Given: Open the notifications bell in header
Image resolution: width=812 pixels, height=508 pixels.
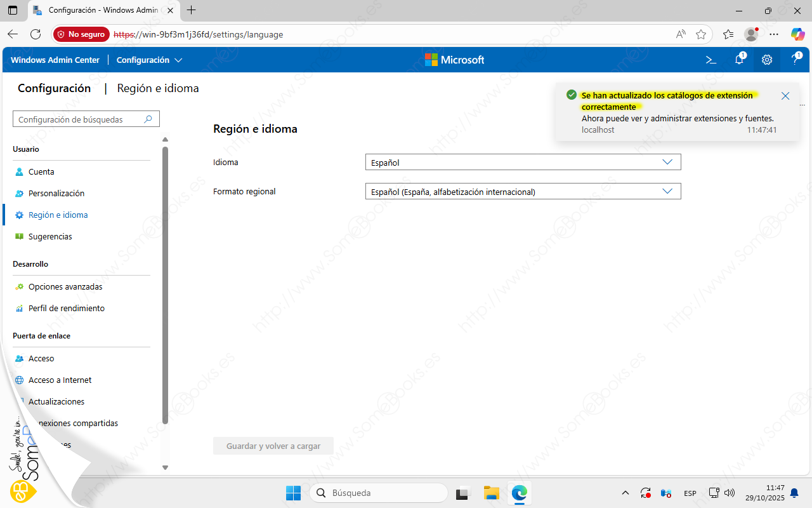Looking at the screenshot, I should [x=739, y=60].
